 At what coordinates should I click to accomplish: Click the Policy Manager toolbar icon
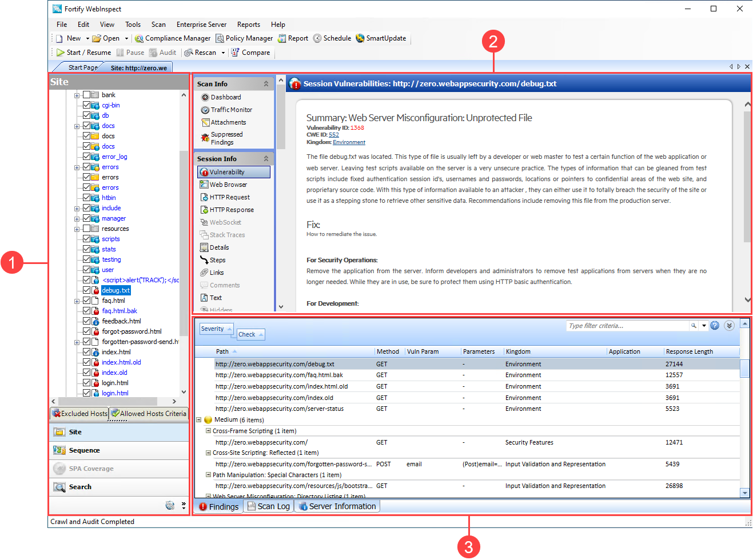coord(220,38)
